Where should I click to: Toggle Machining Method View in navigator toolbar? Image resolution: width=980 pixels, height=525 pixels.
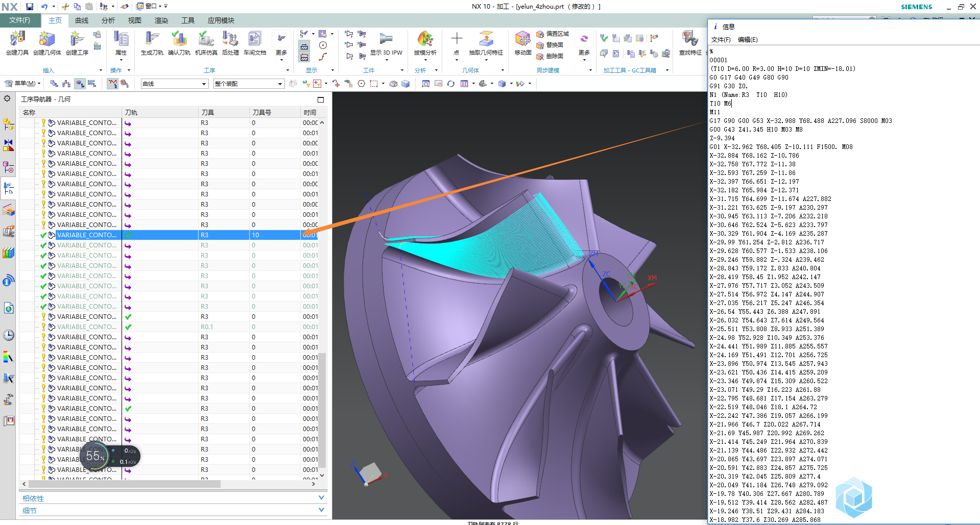coord(92,84)
